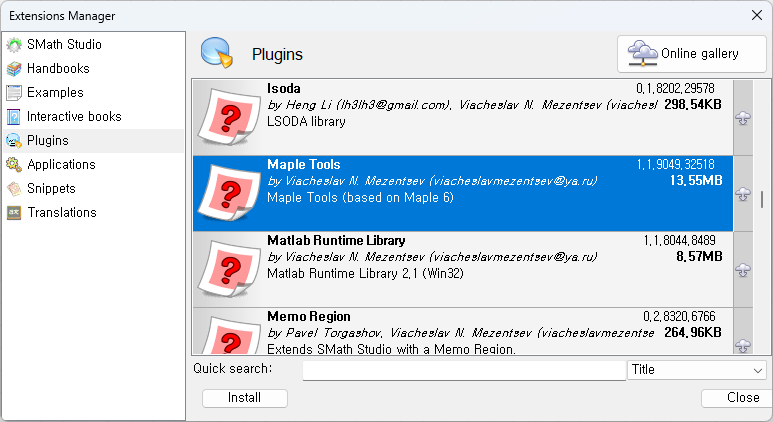The width and height of the screenshot is (773, 422).
Task: Click download arrow for Matlab Runtime Library
Action: coord(743,270)
